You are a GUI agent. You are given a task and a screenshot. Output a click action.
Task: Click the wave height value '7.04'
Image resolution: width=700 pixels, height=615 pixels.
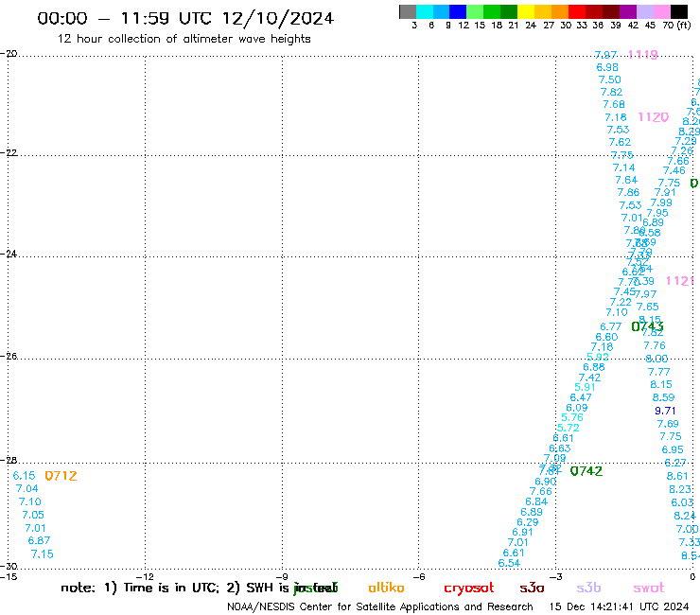(x=27, y=488)
